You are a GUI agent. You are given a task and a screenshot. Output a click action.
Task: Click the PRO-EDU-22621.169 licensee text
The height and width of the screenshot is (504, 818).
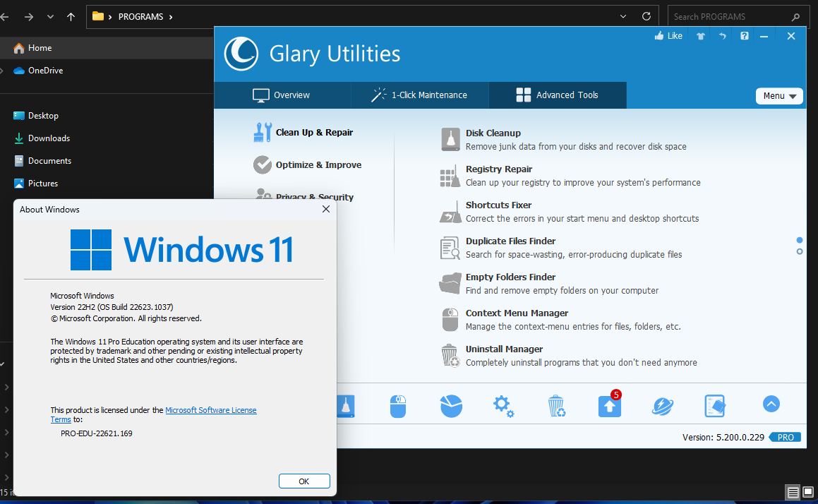coord(97,433)
